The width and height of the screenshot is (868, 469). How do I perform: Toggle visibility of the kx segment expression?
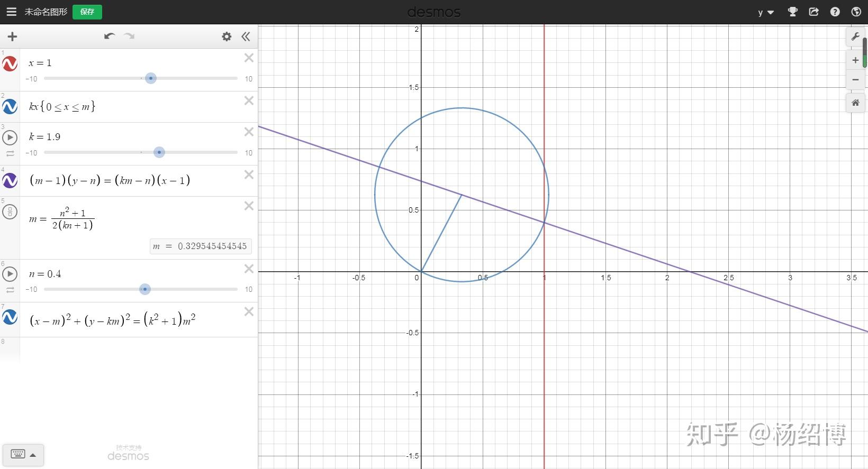pos(10,107)
